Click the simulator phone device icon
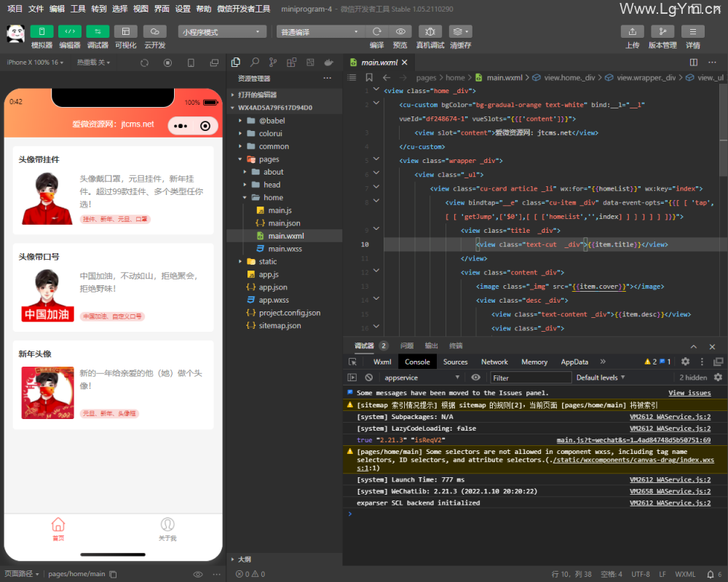 191,63
